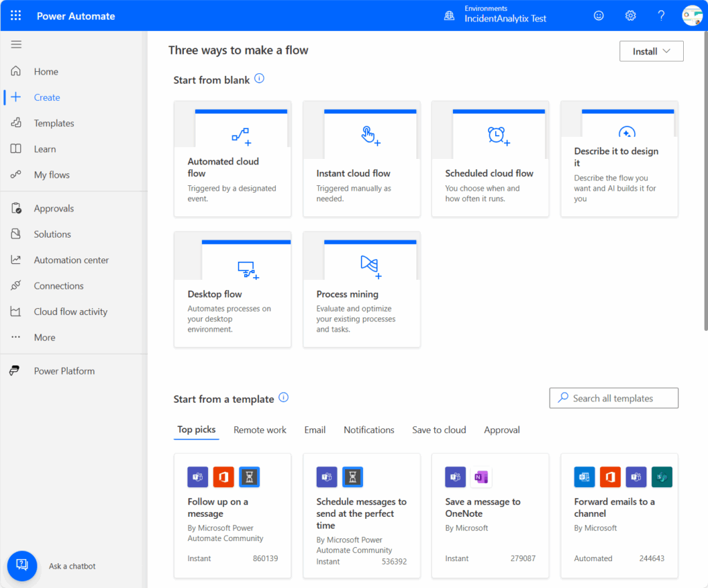Click the Automated cloud flow connector icon
This screenshot has height=588, width=708.
(x=241, y=137)
